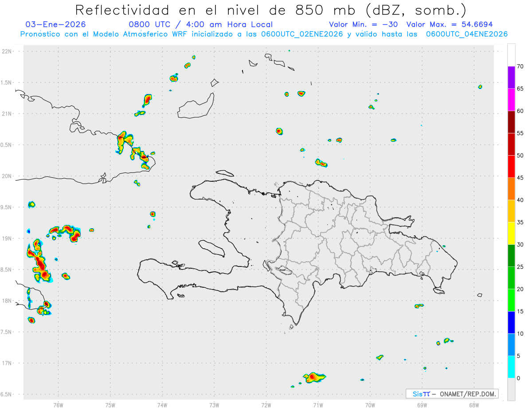Pick the orange 40–45 dBZ colorbar segment
Viewport: 532px width, 411px height.
[x=511, y=189]
